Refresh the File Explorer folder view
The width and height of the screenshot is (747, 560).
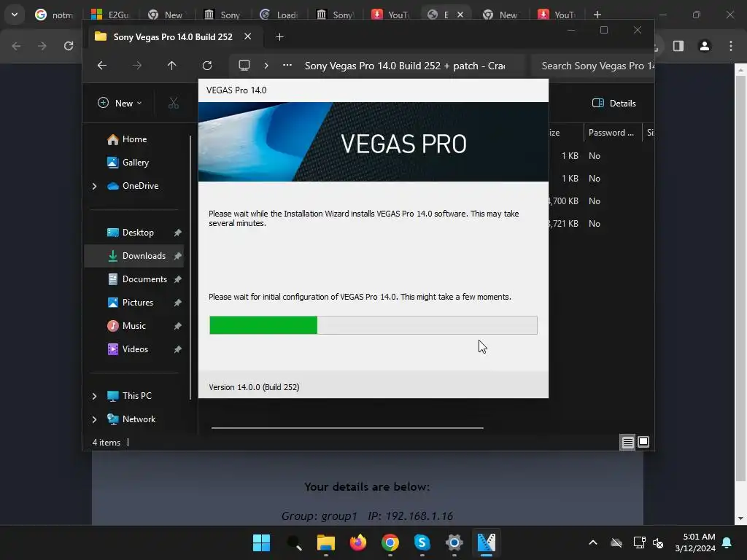point(206,66)
